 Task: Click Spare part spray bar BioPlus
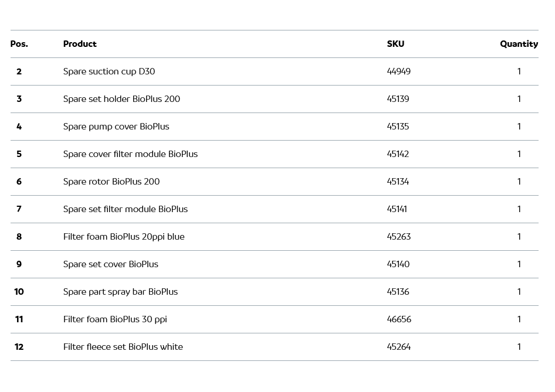click(120, 292)
